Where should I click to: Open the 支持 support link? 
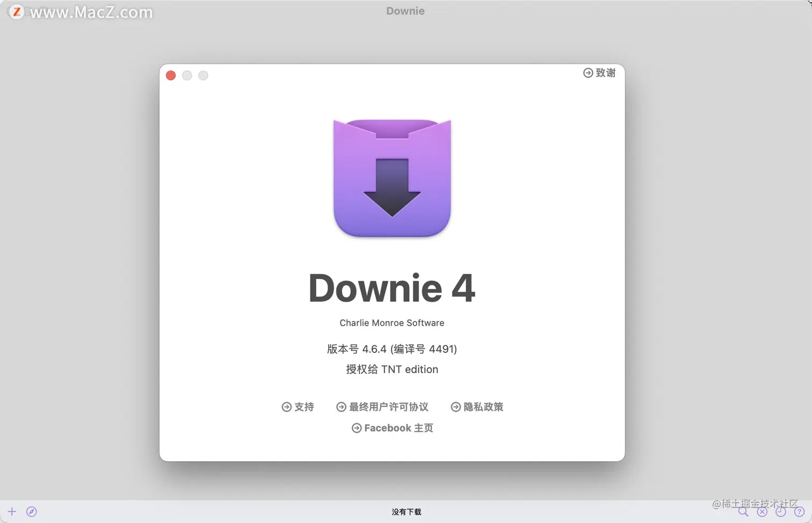coord(298,407)
